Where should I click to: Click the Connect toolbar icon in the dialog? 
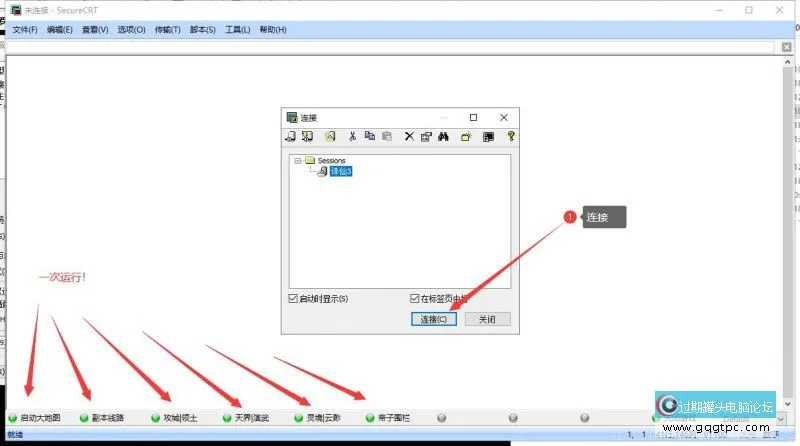pyautogui.click(x=290, y=136)
